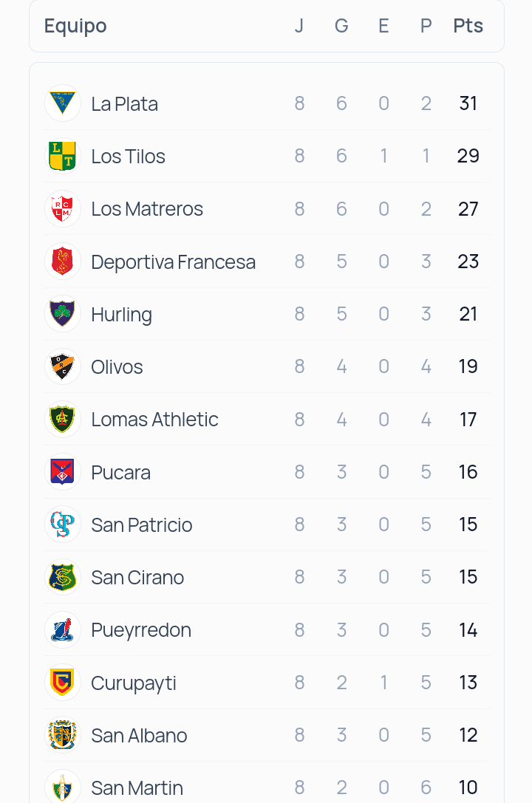Select the Lomas Athletic green crest
The height and width of the screenshot is (803, 532).
click(63, 420)
